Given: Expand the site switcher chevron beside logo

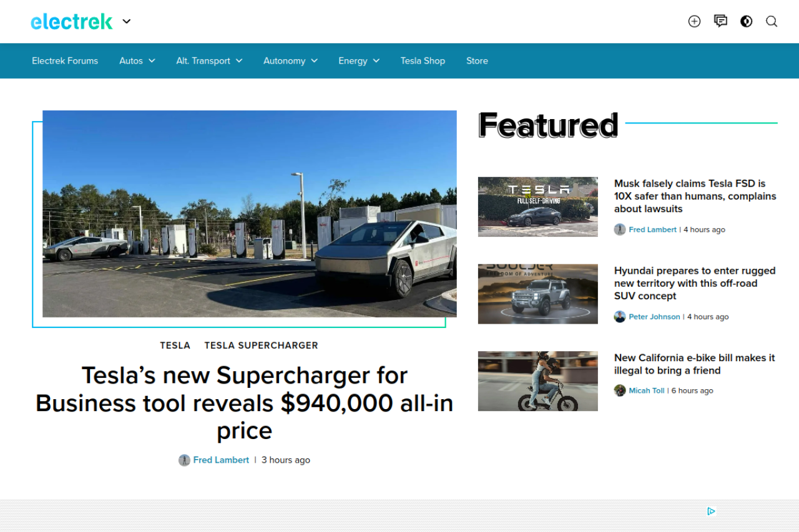Looking at the screenshot, I should [127, 21].
